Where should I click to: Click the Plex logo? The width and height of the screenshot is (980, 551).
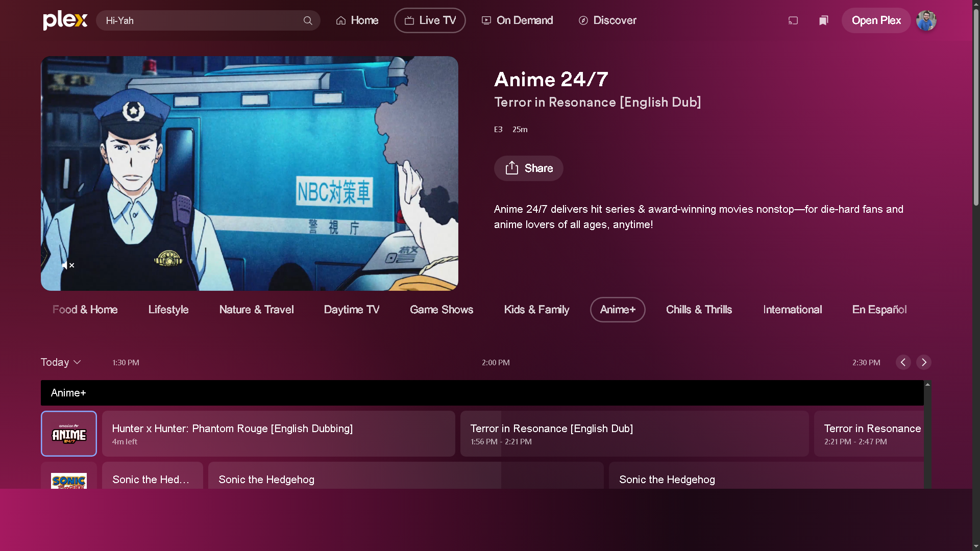click(65, 20)
